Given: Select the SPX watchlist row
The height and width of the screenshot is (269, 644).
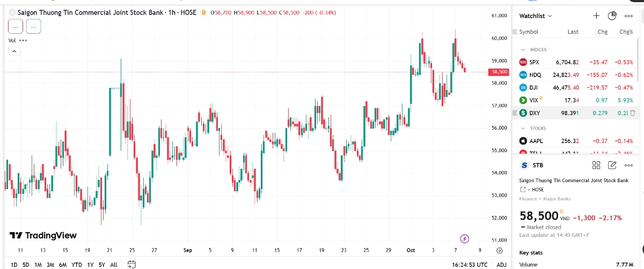Looking at the screenshot, I should coord(575,62).
